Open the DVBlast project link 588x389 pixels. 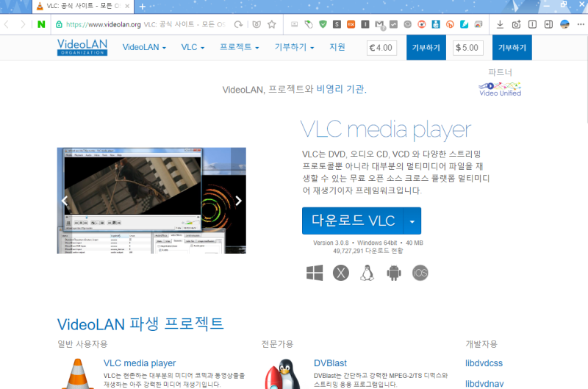tap(330, 363)
